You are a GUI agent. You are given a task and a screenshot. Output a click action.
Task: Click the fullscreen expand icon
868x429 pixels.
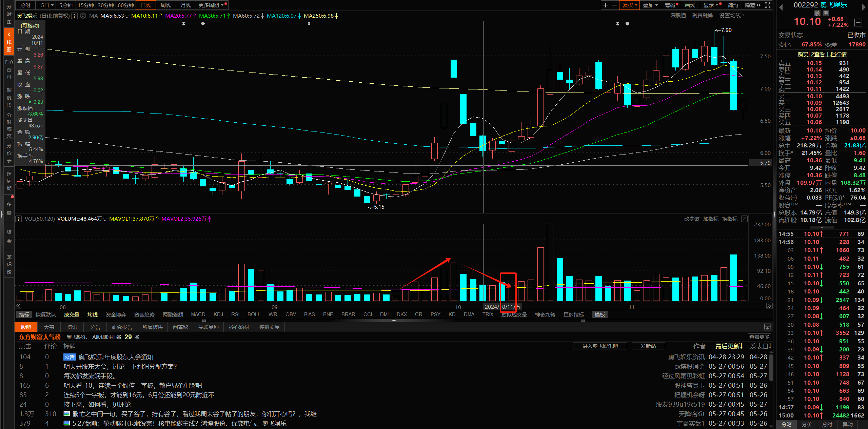pos(768,5)
